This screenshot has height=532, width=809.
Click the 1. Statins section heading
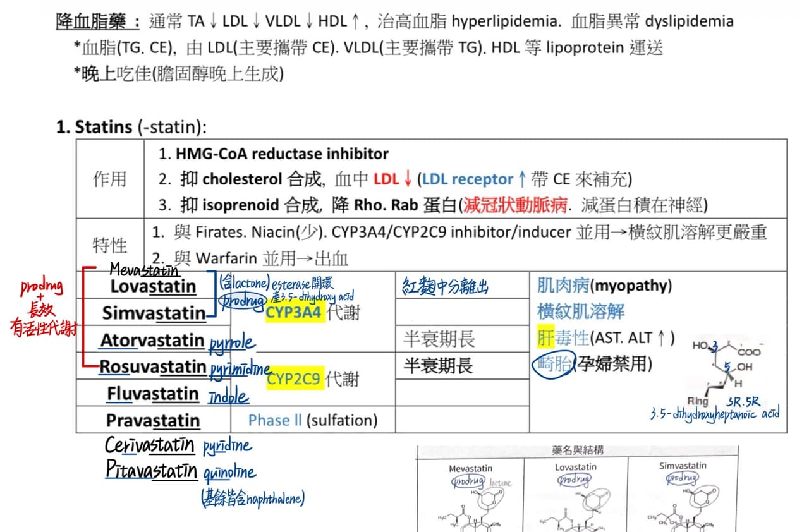131,127
